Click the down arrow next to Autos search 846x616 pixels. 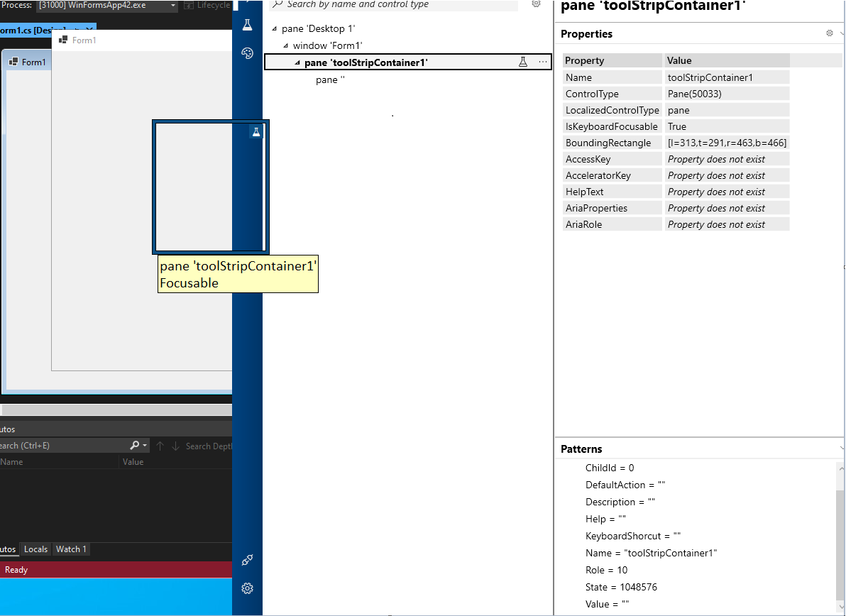(x=175, y=446)
